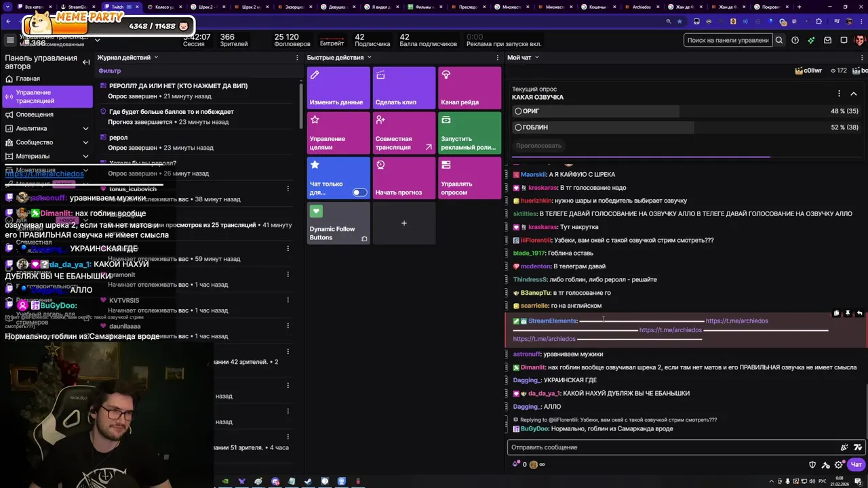Open chat settings gear icon
Screen dimensions: 868x488
[839, 465]
